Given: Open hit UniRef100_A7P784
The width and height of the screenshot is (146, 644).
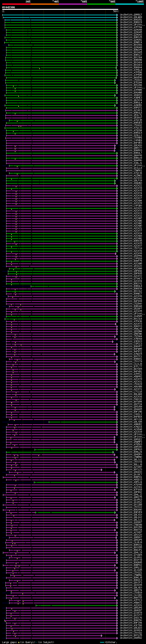Looking at the screenshot, I should 131,27.
